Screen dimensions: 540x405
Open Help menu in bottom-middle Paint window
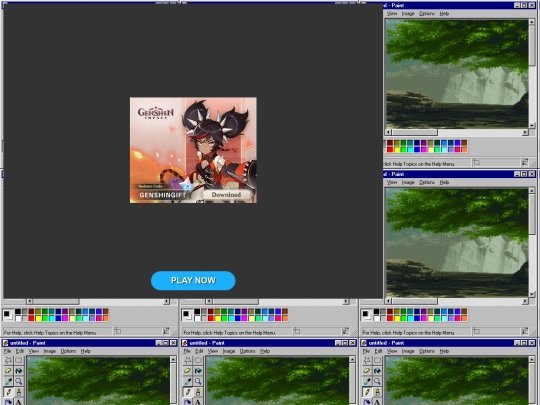(x=265, y=351)
